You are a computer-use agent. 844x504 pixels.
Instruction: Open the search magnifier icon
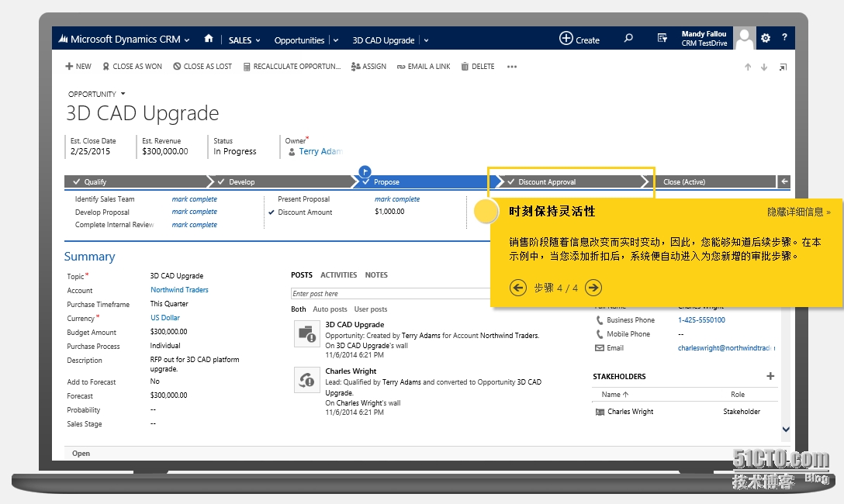628,38
